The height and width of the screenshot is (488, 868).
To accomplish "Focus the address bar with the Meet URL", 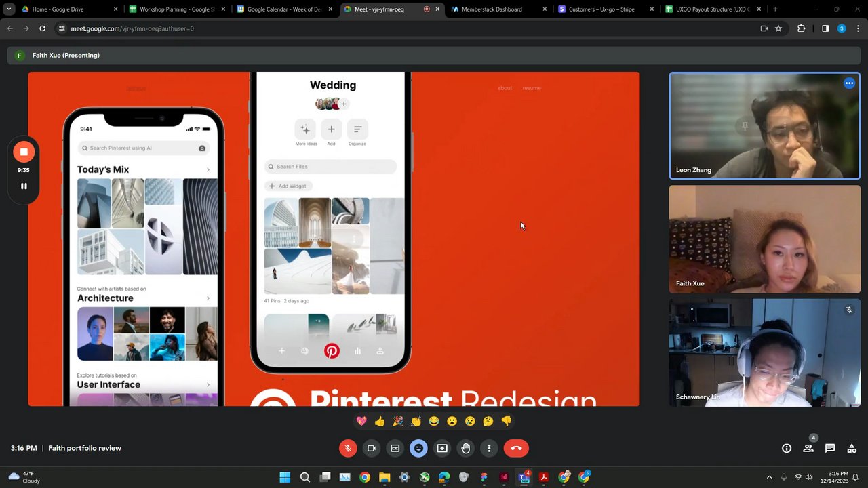I will [x=407, y=28].
